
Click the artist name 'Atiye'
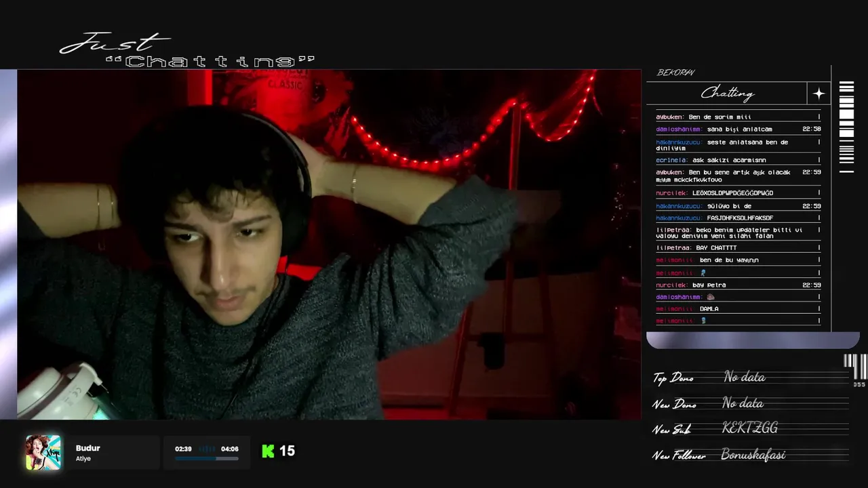[83, 459]
